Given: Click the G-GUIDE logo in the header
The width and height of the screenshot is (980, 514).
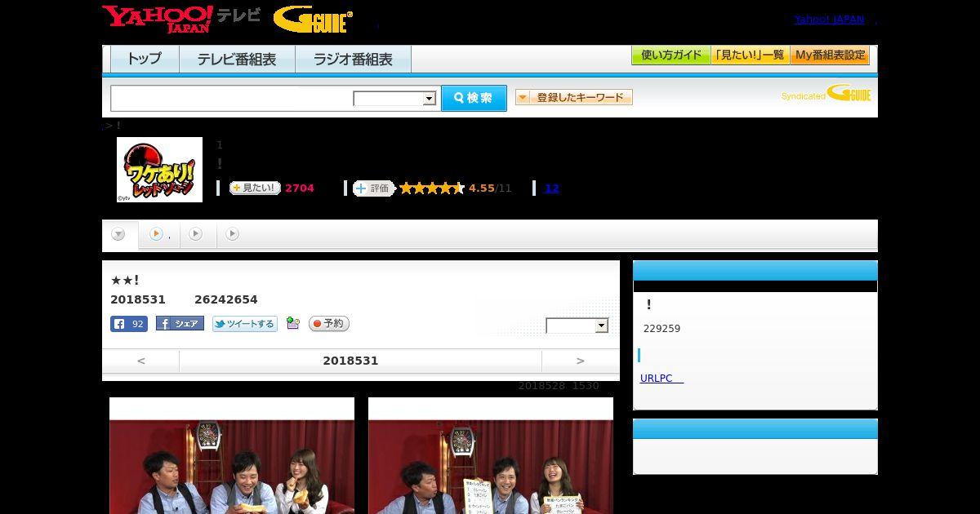Looking at the screenshot, I should coord(313,20).
